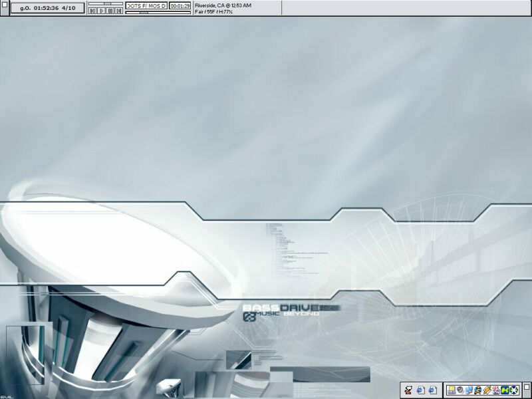Skip to the previous track
The height and width of the screenshot is (399, 532).
tap(92, 11)
